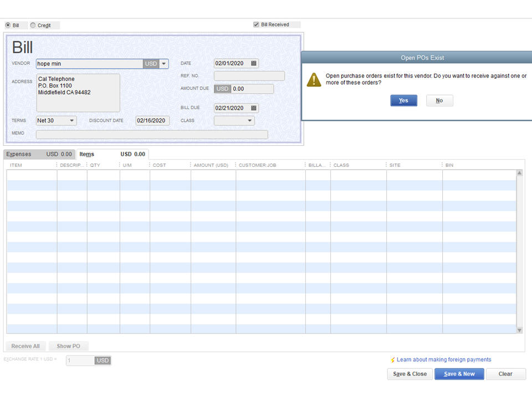Screen dimensions: 532x399
Task: Click the AMOUNT (USD) column header
Action: [211, 165]
